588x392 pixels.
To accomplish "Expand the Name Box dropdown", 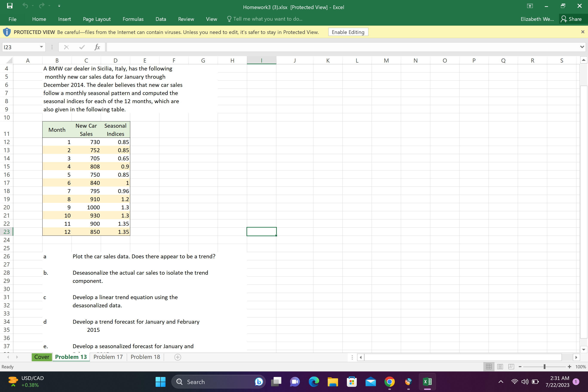I will point(41,47).
